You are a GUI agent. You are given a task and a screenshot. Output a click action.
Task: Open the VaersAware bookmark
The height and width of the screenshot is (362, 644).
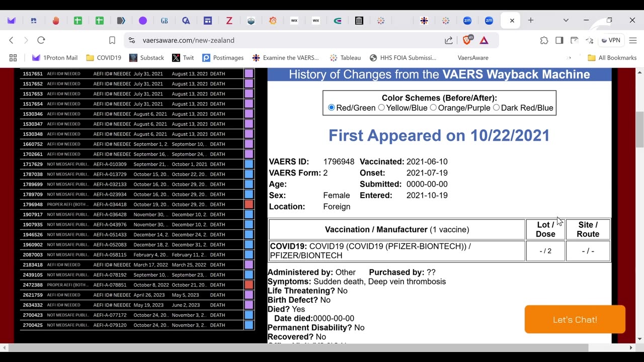tap(473, 58)
